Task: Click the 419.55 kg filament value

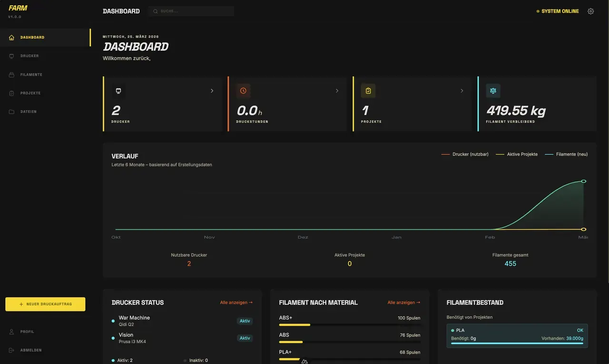Action: coord(516,111)
